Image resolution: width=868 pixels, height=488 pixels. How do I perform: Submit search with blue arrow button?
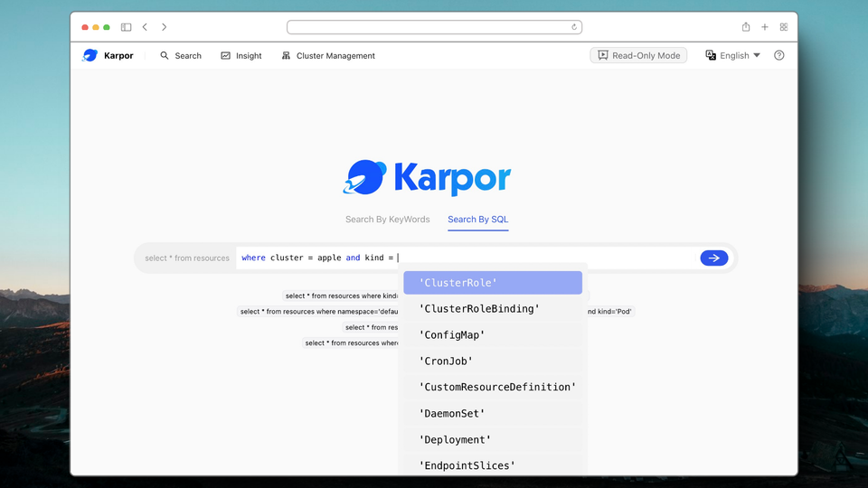tap(714, 258)
